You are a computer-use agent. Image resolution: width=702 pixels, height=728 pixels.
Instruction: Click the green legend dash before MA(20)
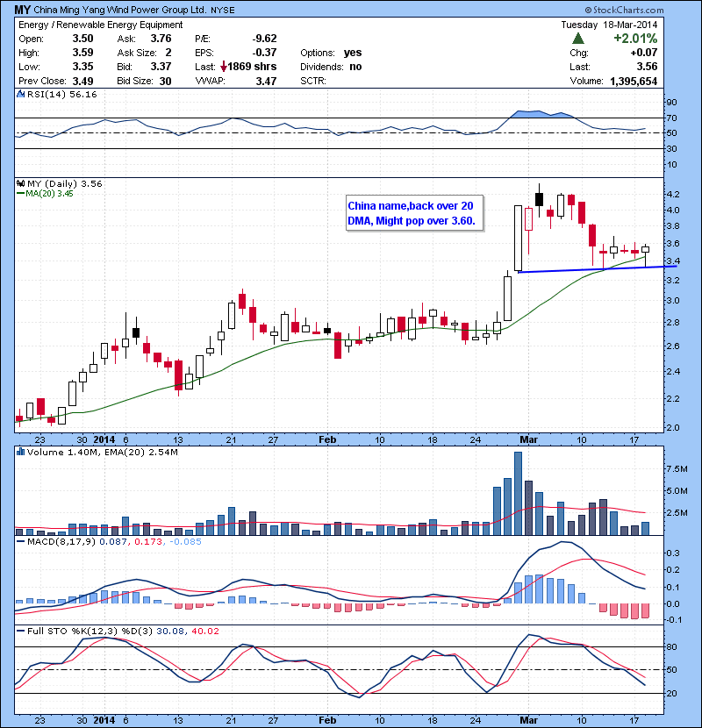[x=20, y=194]
